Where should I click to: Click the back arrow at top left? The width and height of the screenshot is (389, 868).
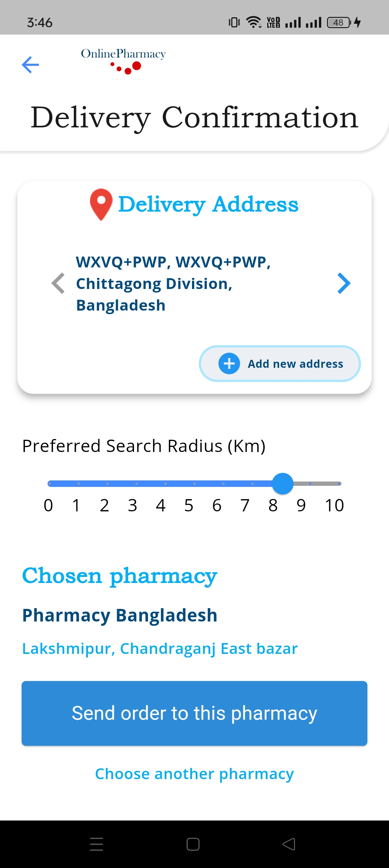[x=30, y=65]
